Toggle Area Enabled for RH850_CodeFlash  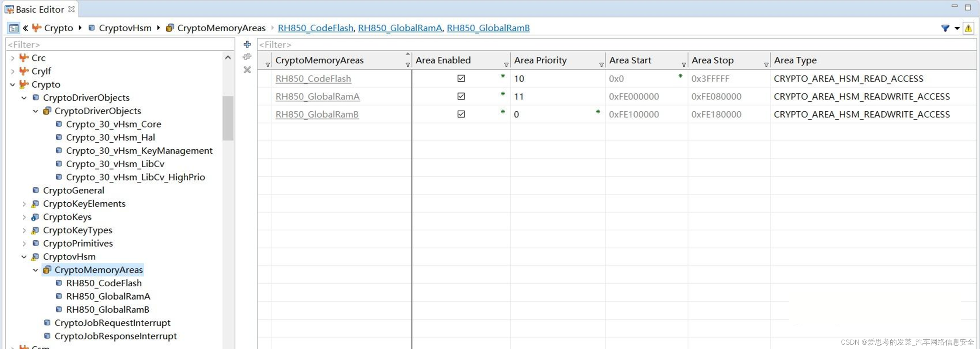(x=461, y=78)
